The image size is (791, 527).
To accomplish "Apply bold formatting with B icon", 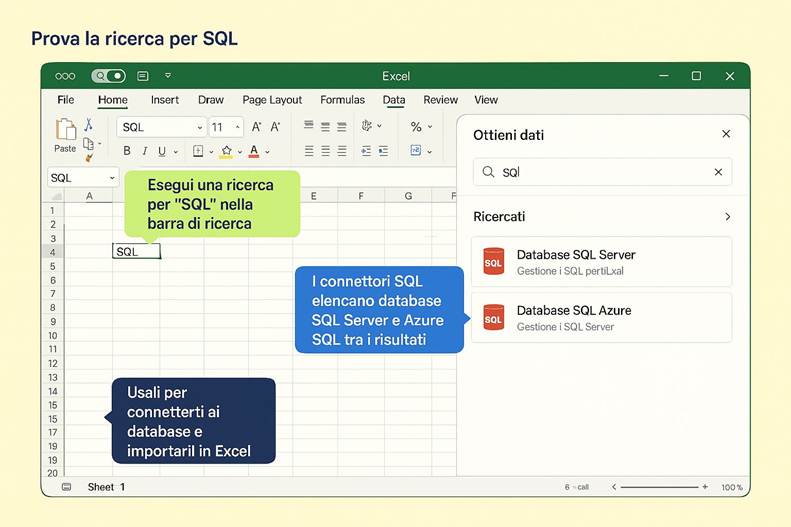I will (x=127, y=151).
